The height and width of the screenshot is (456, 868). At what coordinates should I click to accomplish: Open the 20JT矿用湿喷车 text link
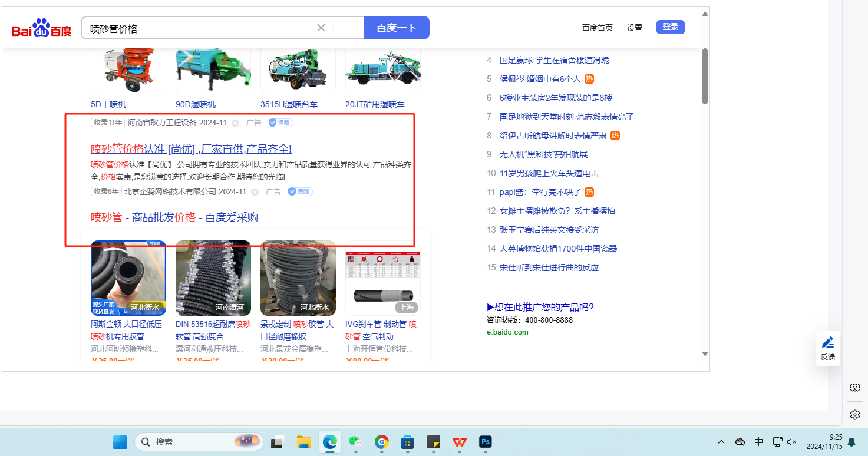click(375, 104)
